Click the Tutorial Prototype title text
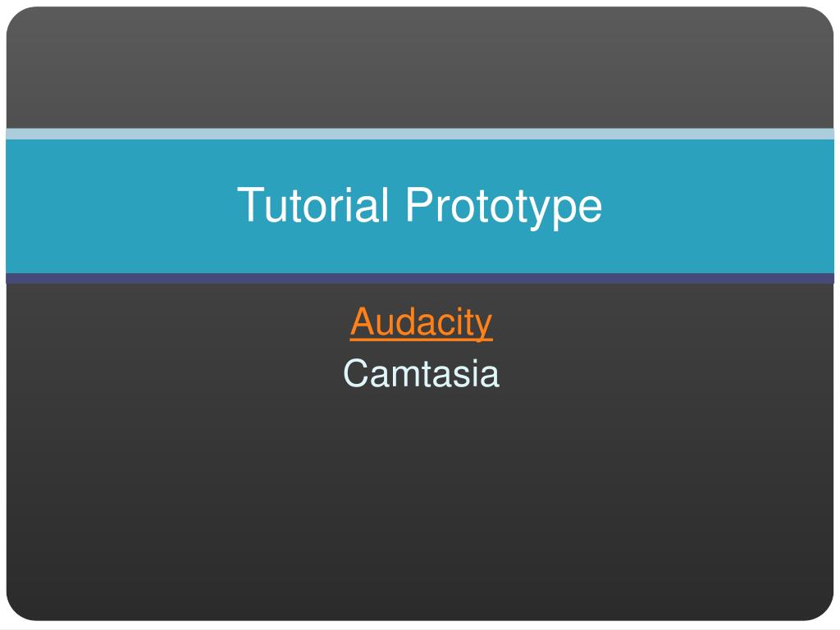 (x=419, y=205)
